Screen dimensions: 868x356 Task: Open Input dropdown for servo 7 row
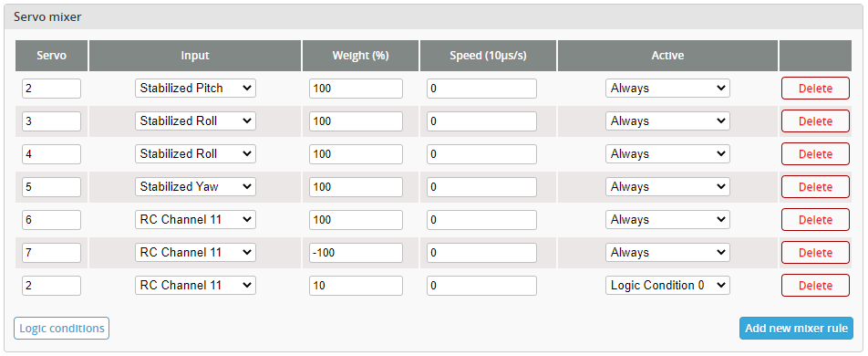(195, 252)
